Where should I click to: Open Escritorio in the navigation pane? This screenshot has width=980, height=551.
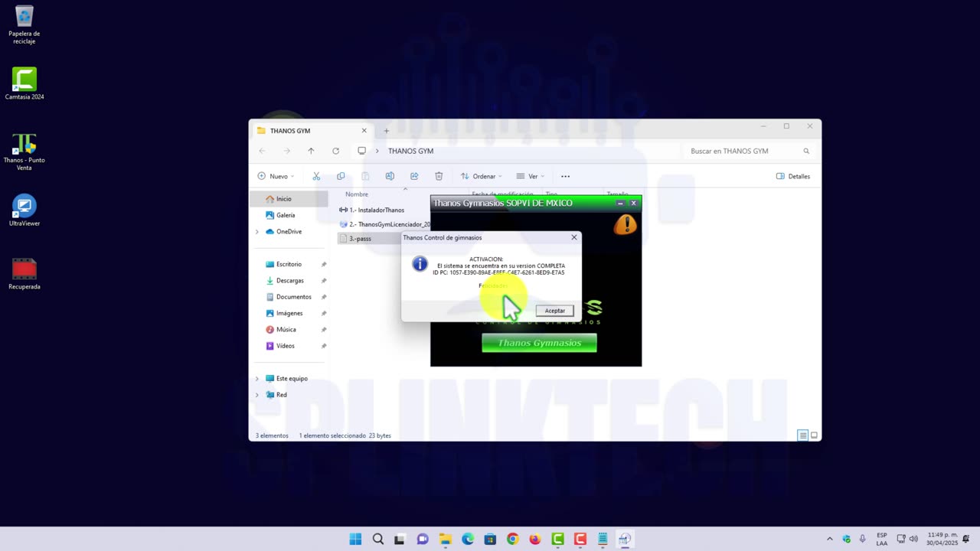tap(289, 264)
